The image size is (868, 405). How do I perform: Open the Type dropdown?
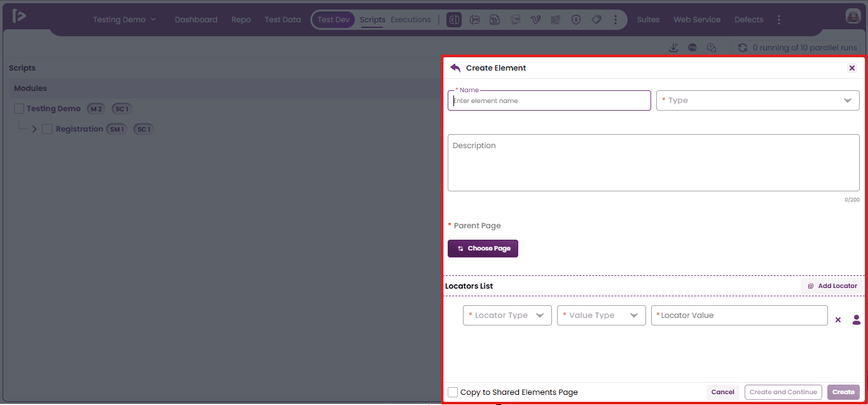point(757,100)
